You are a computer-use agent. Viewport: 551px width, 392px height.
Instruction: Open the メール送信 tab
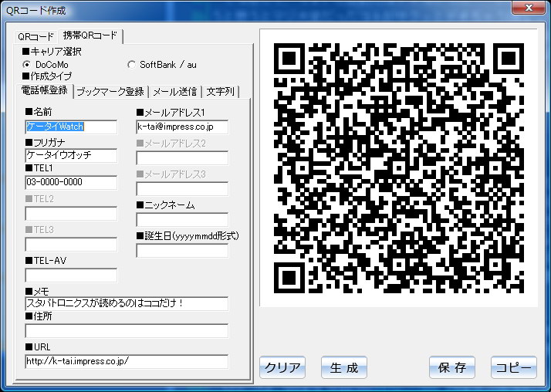coord(174,92)
